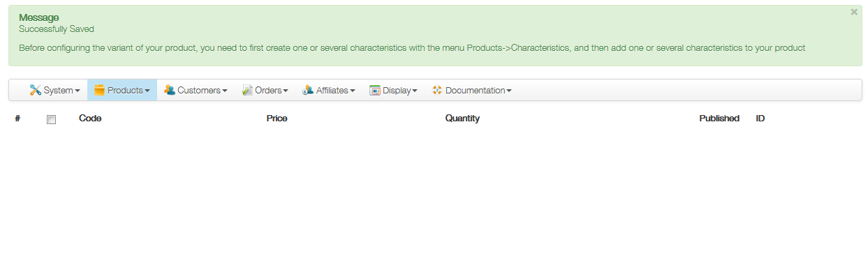Image resolution: width=868 pixels, height=265 pixels.
Task: Click the Customers people icon
Action: [x=170, y=90]
